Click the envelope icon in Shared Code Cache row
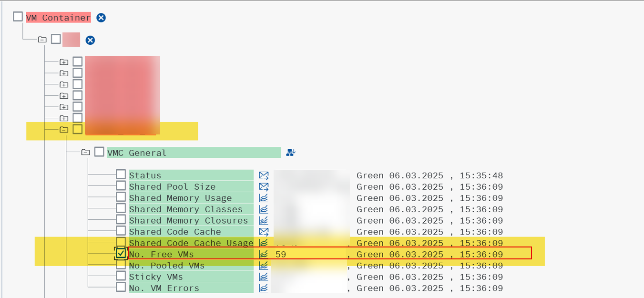The image size is (644, 298). tap(264, 232)
